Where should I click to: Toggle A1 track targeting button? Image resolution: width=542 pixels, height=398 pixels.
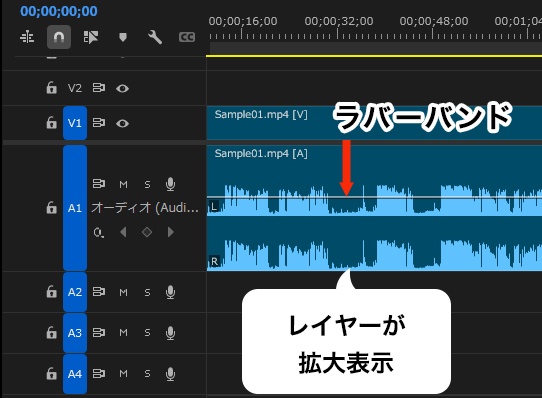click(x=75, y=208)
